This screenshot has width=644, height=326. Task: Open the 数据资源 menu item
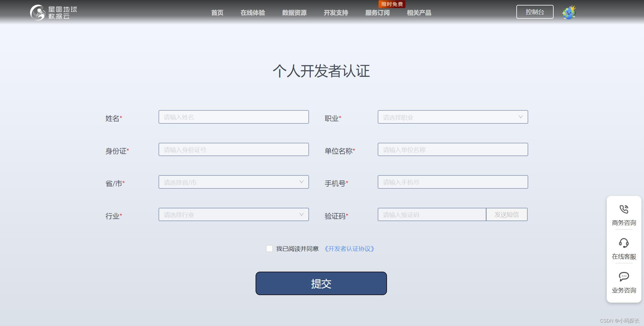point(294,13)
